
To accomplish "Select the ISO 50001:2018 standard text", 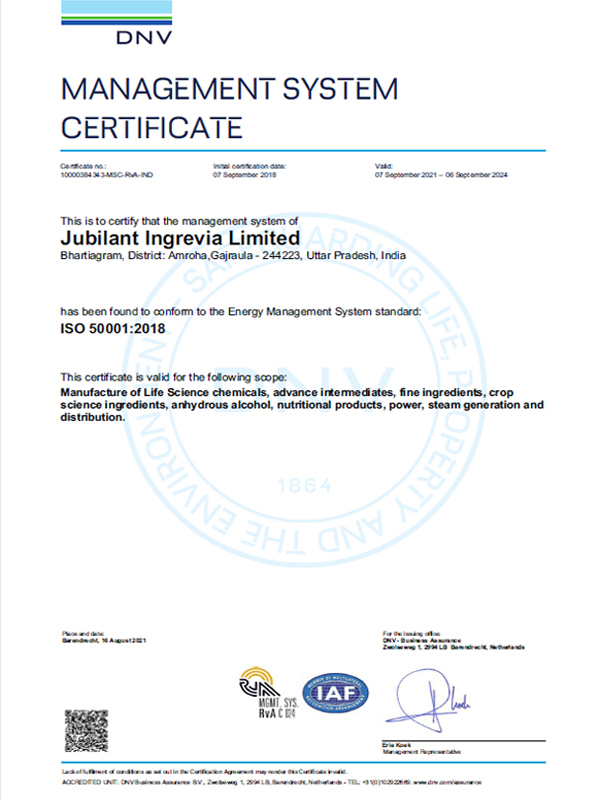I will (113, 329).
